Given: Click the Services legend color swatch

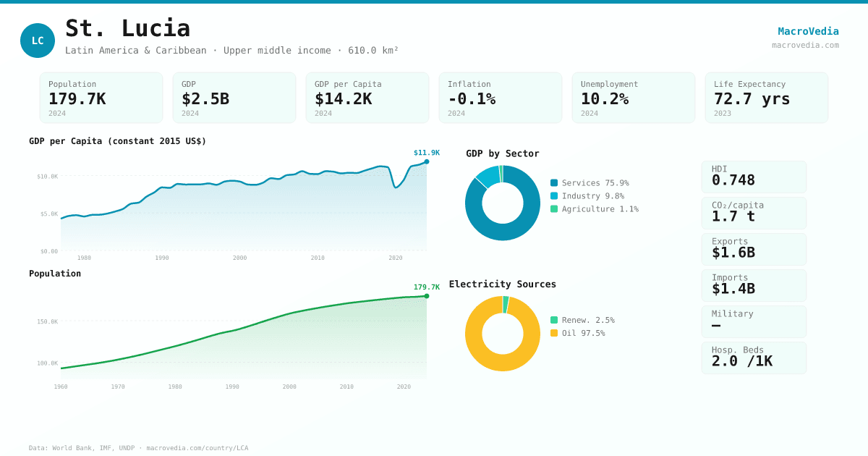Looking at the screenshot, I should pyautogui.click(x=554, y=183).
